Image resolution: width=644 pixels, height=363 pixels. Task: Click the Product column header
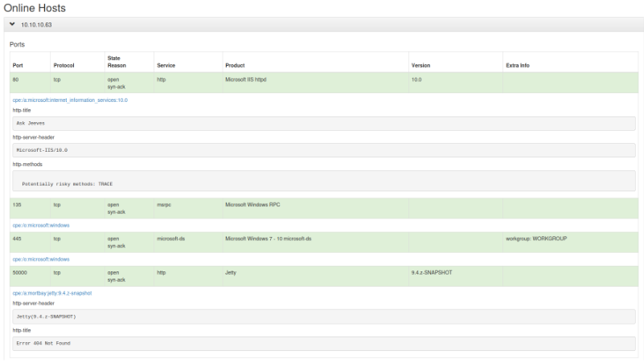(x=235, y=65)
